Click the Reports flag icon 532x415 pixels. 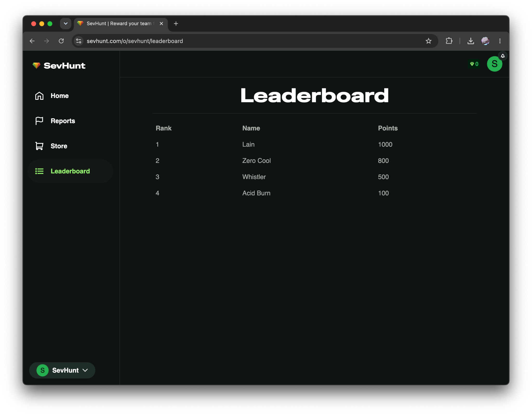39,121
